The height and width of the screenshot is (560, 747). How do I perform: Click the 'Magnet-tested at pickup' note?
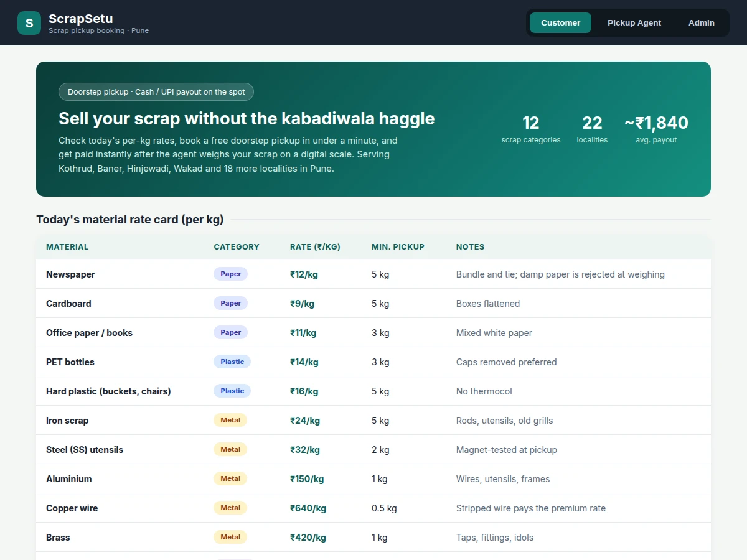[507, 450]
